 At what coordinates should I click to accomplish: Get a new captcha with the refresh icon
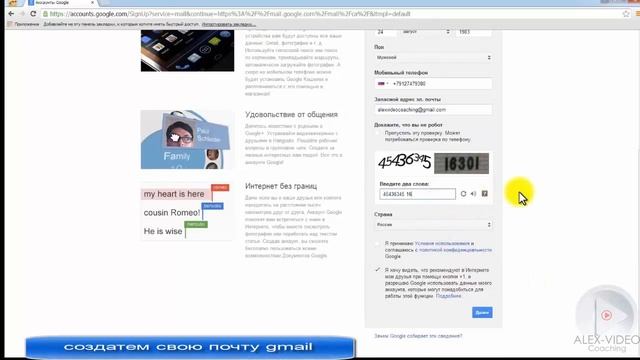pos(463,194)
